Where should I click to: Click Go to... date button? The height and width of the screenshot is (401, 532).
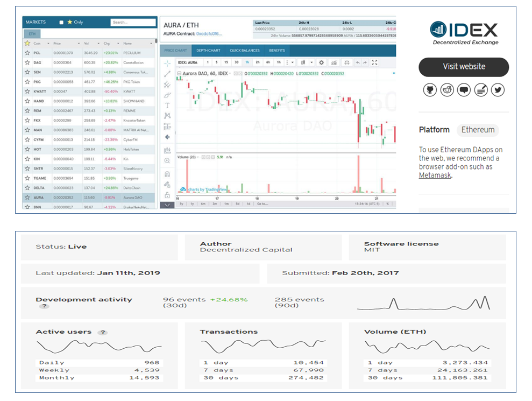pyautogui.click(x=263, y=203)
